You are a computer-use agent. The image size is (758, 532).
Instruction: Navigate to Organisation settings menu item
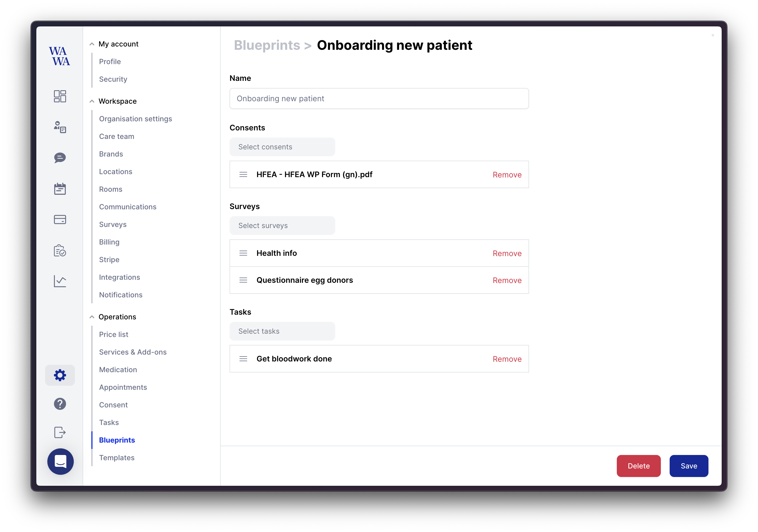[135, 119]
